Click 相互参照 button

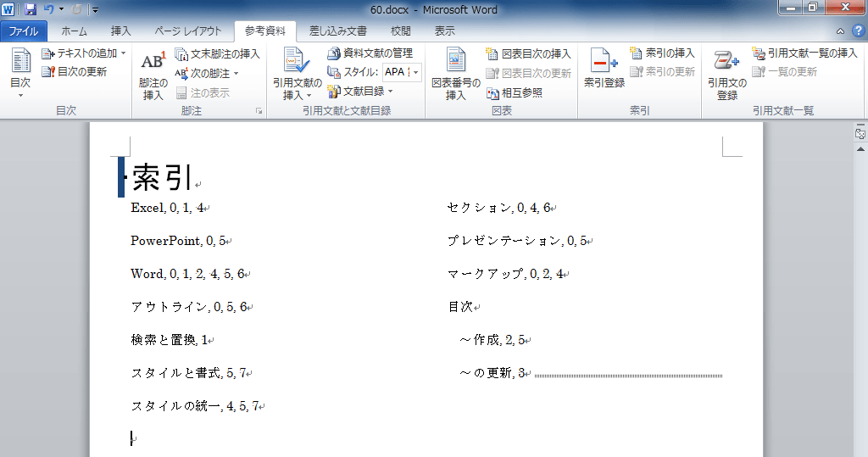(x=515, y=93)
